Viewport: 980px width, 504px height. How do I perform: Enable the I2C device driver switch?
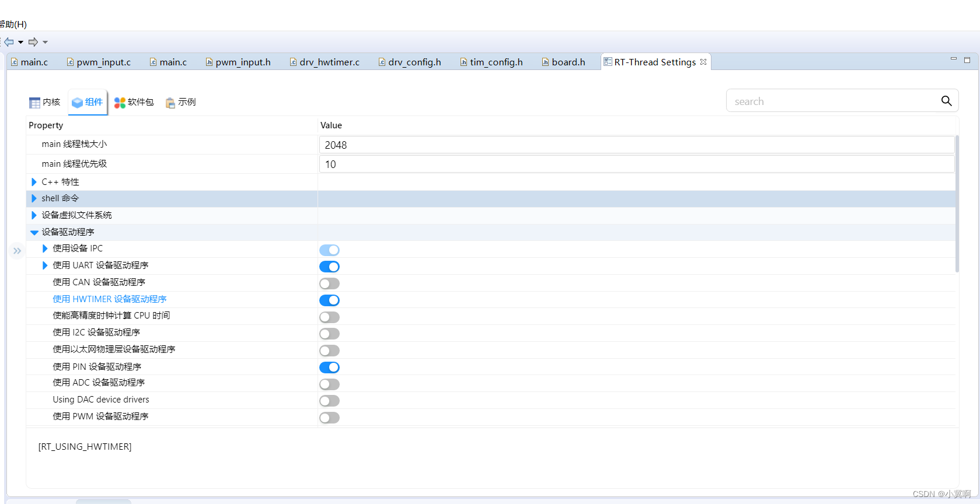pyautogui.click(x=329, y=334)
